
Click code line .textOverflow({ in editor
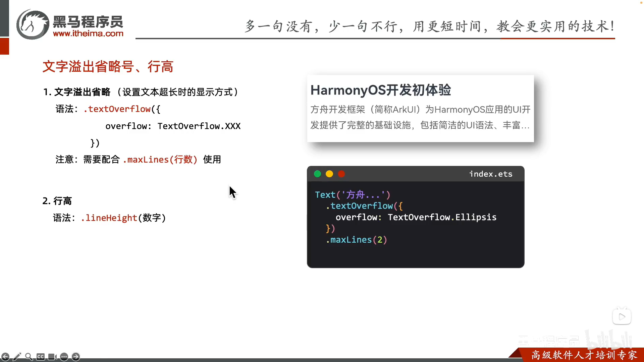(364, 206)
